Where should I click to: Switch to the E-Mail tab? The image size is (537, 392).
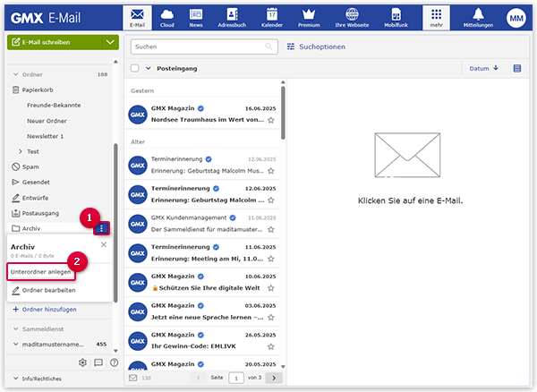pyautogui.click(x=137, y=18)
